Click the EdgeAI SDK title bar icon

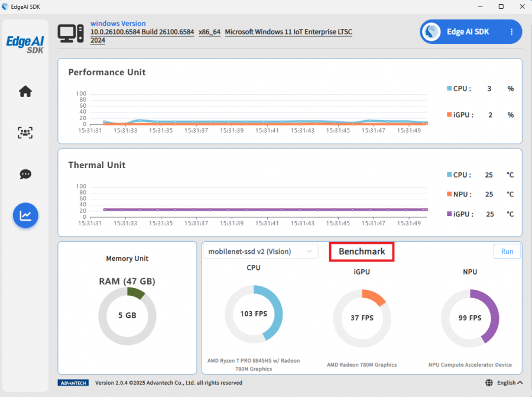click(6, 7)
